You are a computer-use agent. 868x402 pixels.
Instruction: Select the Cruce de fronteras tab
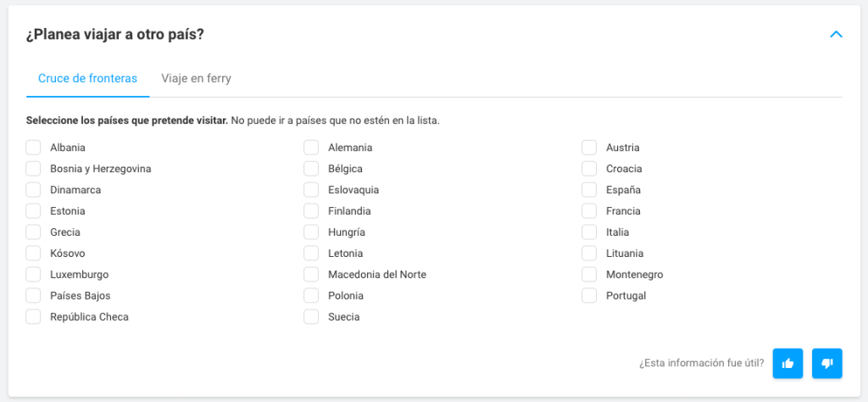click(87, 79)
